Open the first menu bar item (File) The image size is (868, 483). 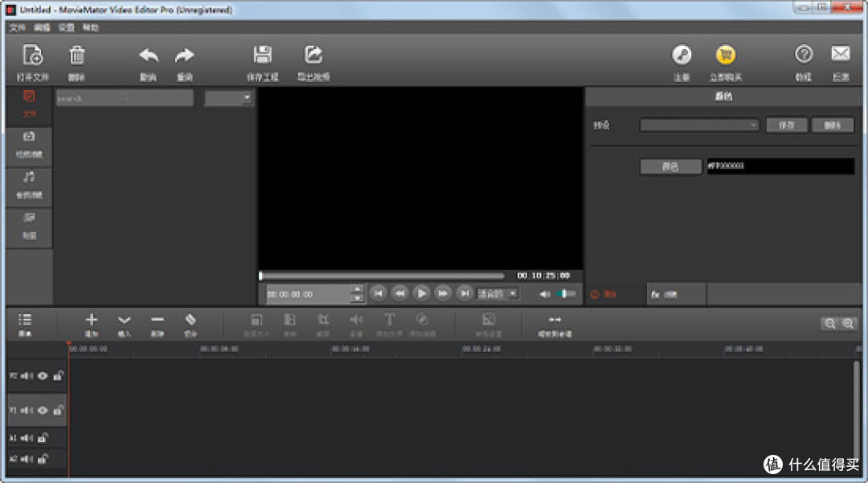click(17, 27)
